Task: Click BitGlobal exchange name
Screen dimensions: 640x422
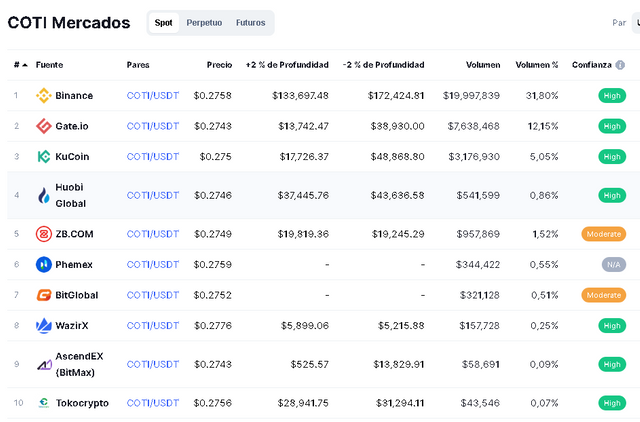Action: (x=77, y=295)
